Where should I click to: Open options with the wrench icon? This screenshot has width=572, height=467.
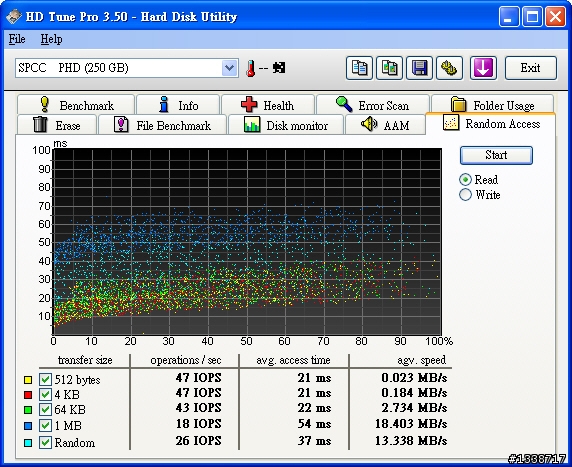pyautogui.click(x=449, y=68)
